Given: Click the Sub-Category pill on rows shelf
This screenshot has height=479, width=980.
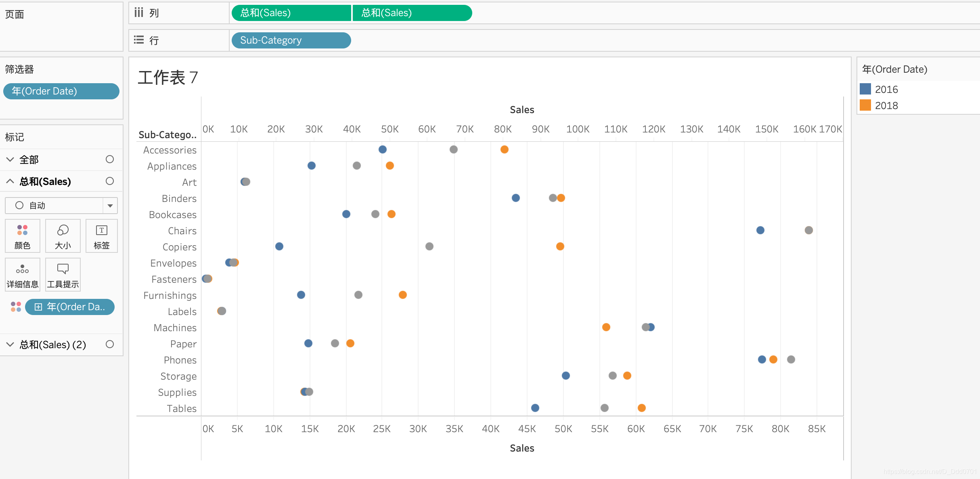Looking at the screenshot, I should (x=291, y=40).
